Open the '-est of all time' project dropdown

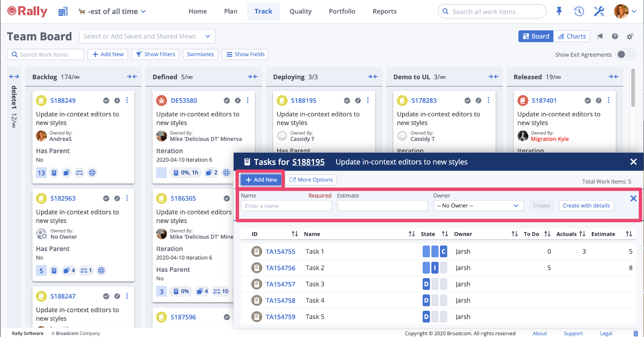click(x=112, y=11)
